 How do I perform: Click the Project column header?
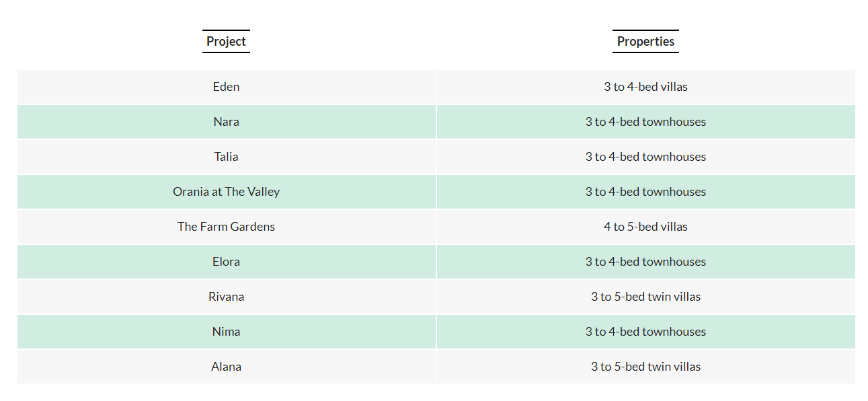(226, 42)
